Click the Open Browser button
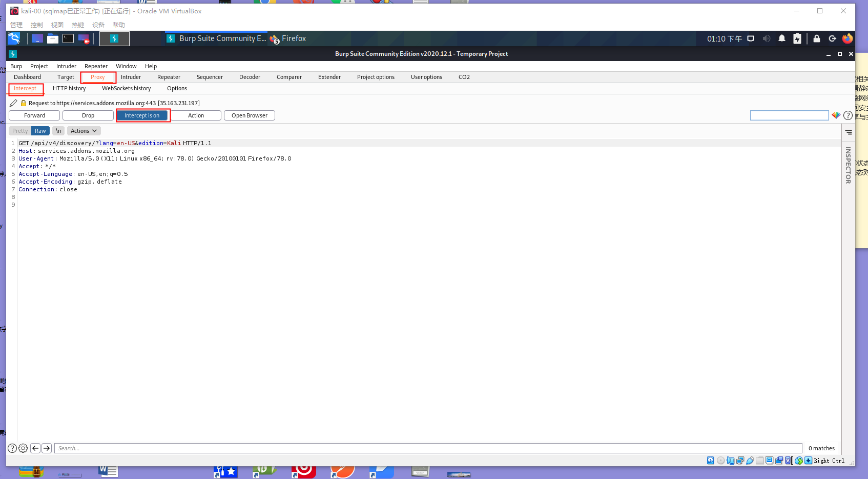868x479 pixels. pyautogui.click(x=250, y=115)
